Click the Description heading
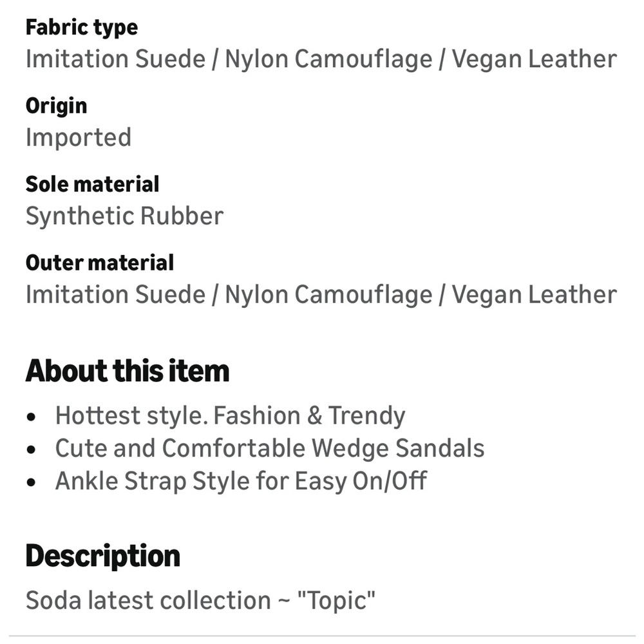The height and width of the screenshot is (644, 644). point(102,556)
